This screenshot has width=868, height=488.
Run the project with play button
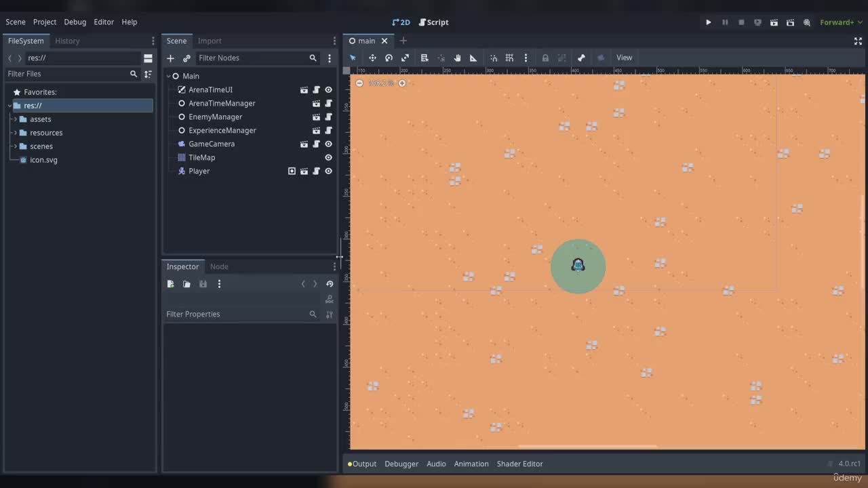[x=709, y=22]
